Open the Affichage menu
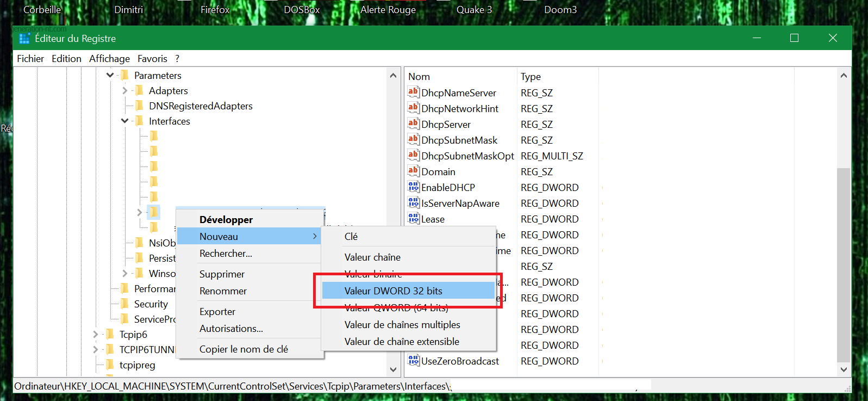This screenshot has width=868, height=401. (109, 59)
